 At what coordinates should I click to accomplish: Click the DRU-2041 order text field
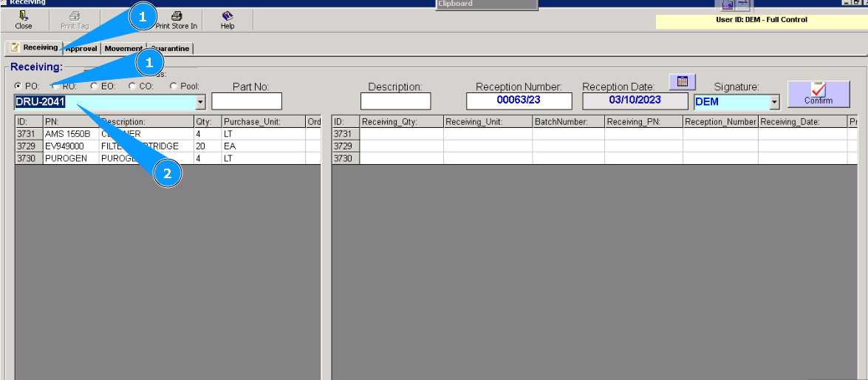pos(105,102)
